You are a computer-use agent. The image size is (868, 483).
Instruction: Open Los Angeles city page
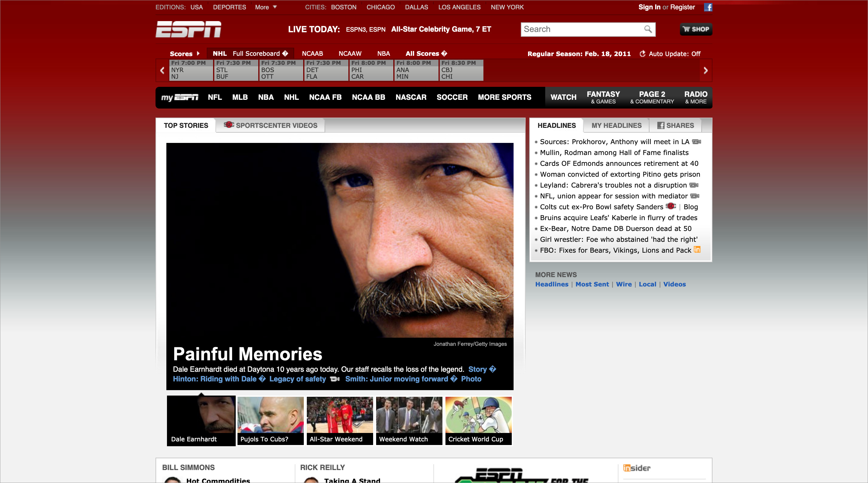coord(459,7)
